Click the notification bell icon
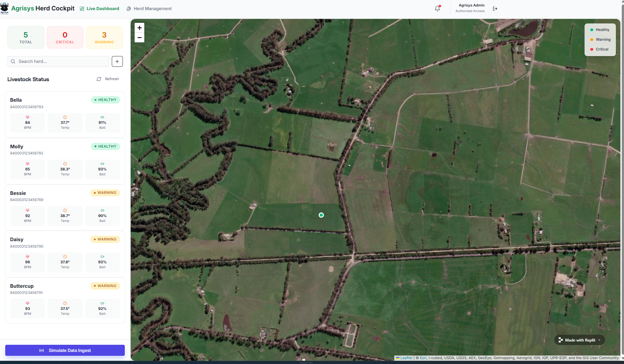Screen dimensions: 624x364 tap(437, 8)
